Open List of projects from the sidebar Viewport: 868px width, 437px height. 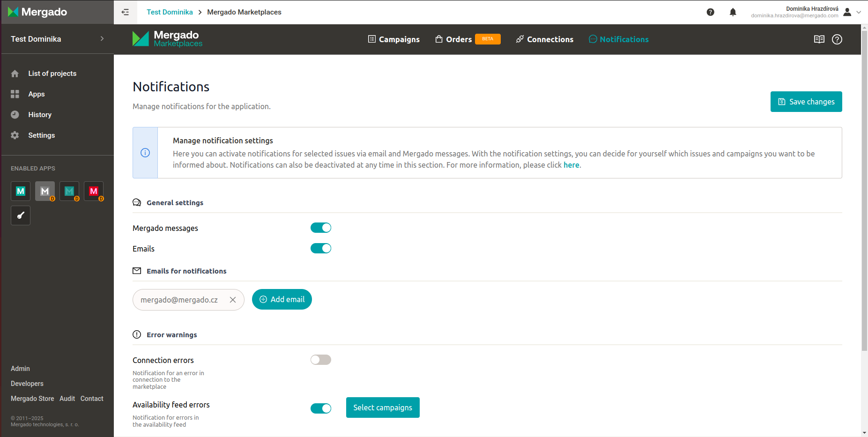(x=52, y=74)
